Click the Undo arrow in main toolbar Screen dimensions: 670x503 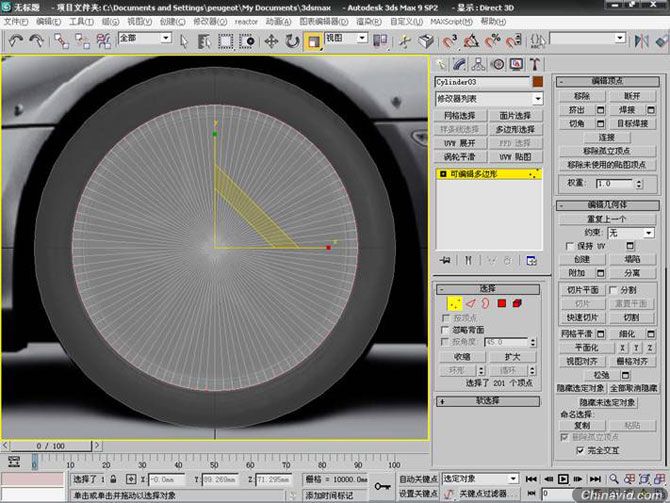pos(15,42)
